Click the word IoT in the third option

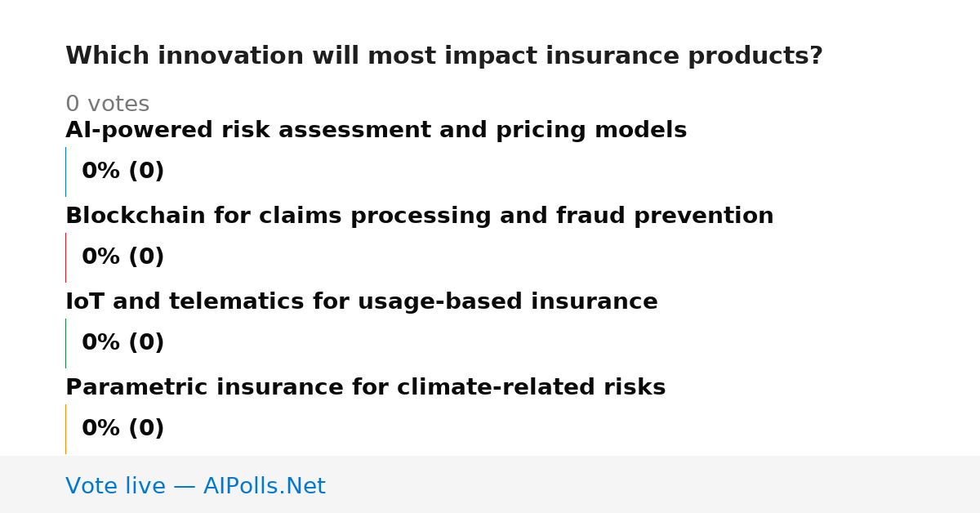coord(85,302)
